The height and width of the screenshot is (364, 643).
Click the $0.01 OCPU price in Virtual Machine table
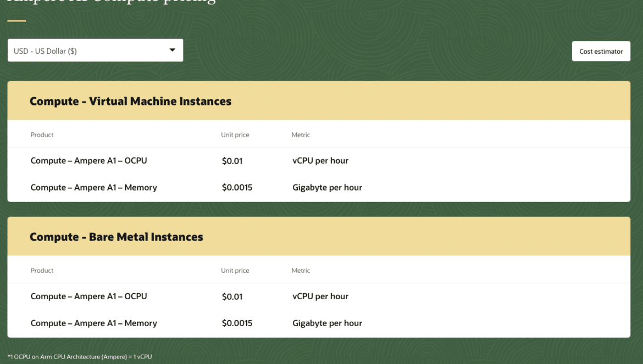coord(232,161)
